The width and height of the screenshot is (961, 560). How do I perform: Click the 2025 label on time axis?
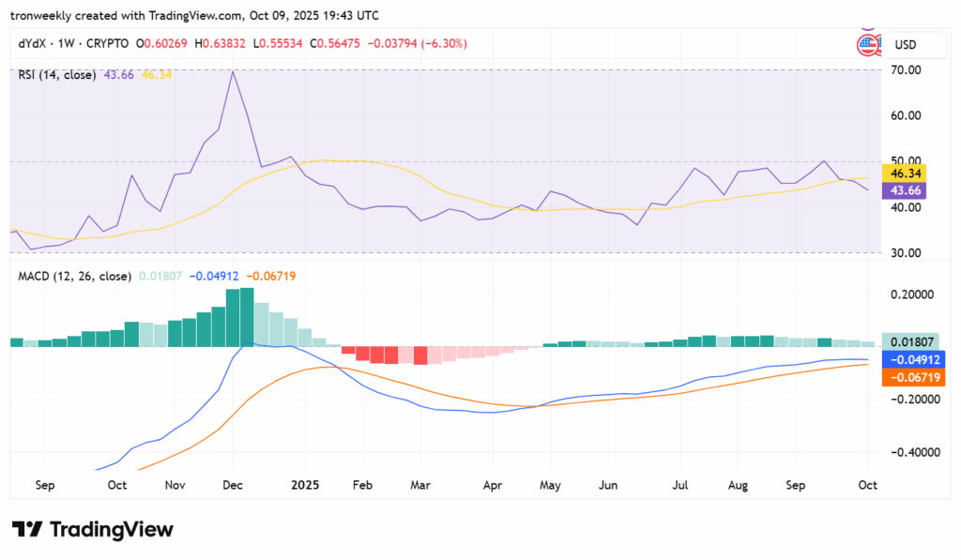click(305, 486)
